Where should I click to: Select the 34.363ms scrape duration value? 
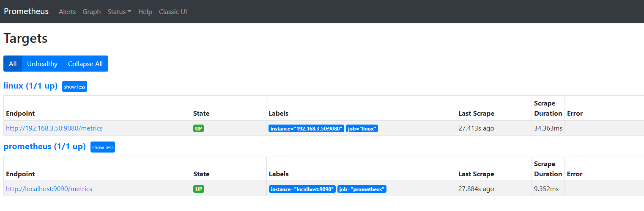[548, 128]
